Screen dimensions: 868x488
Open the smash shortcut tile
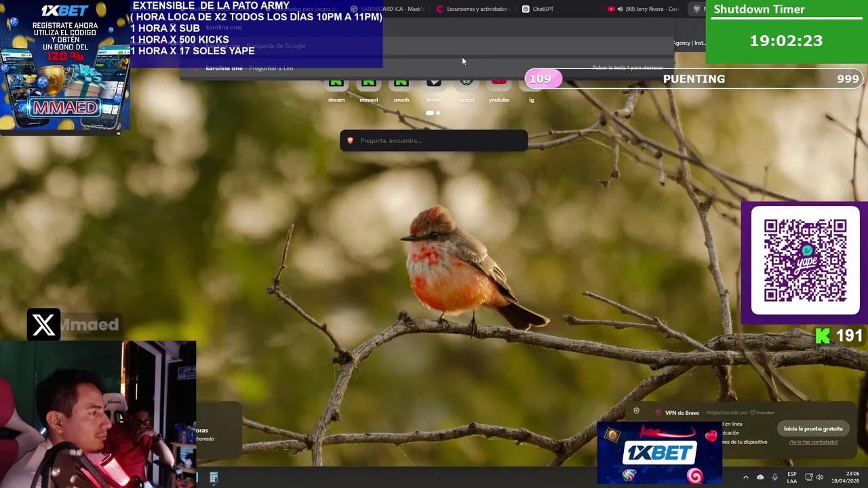pos(401,90)
